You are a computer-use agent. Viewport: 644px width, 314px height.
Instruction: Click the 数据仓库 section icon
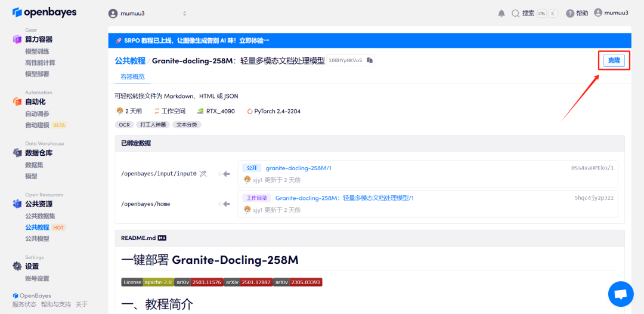(x=17, y=153)
